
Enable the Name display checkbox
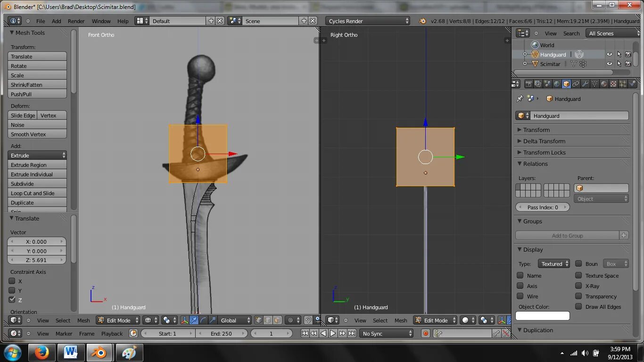click(520, 275)
